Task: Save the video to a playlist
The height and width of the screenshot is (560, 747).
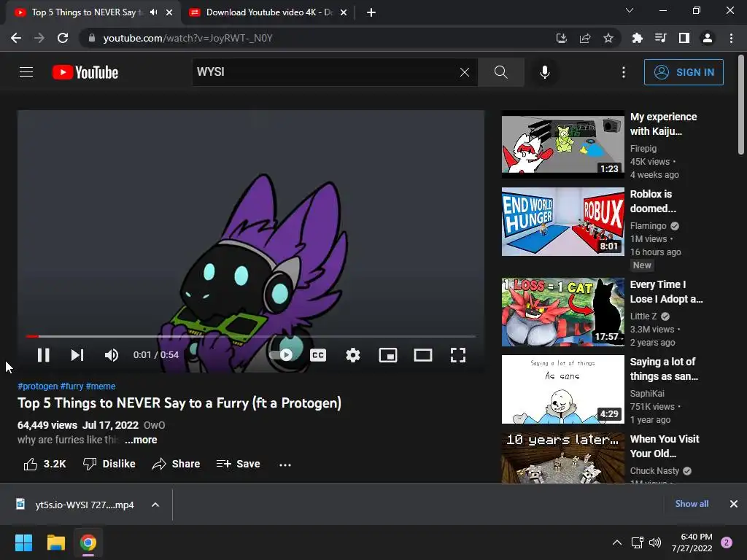Action: click(238, 464)
